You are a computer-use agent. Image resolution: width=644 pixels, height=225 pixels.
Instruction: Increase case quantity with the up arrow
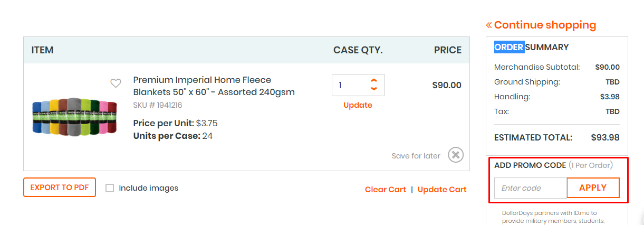(374, 81)
